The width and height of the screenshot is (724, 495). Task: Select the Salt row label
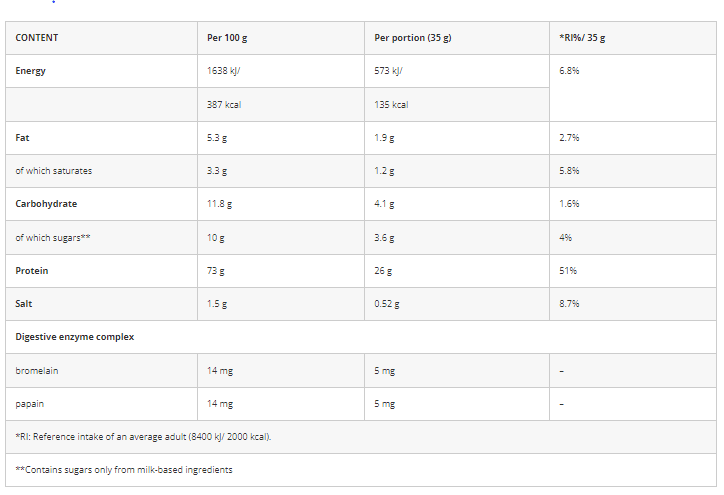click(x=24, y=304)
